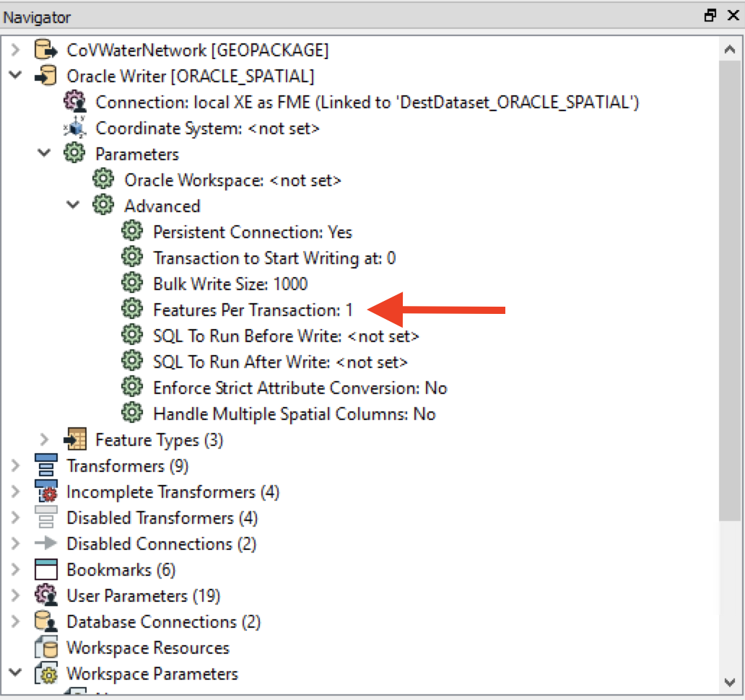Click the SQL To Run After Write gear icon
Image resolution: width=745 pixels, height=700 pixels.
pyautogui.click(x=132, y=361)
